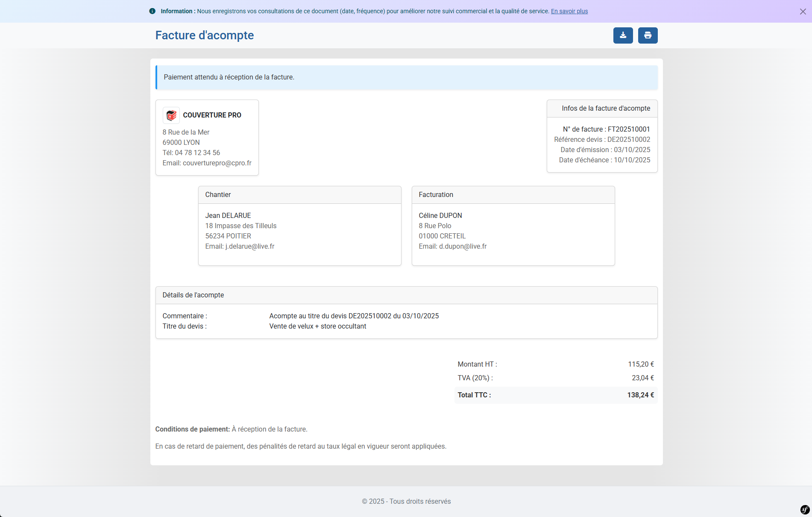Dismiss the consultation tracking banner
The height and width of the screenshot is (517, 812).
coord(802,12)
